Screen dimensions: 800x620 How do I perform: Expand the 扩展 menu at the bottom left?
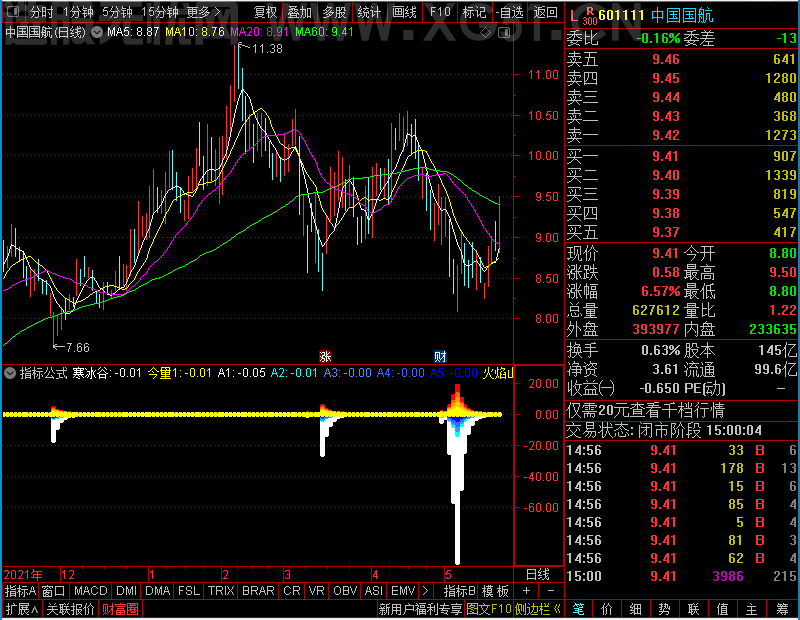pos(22,609)
